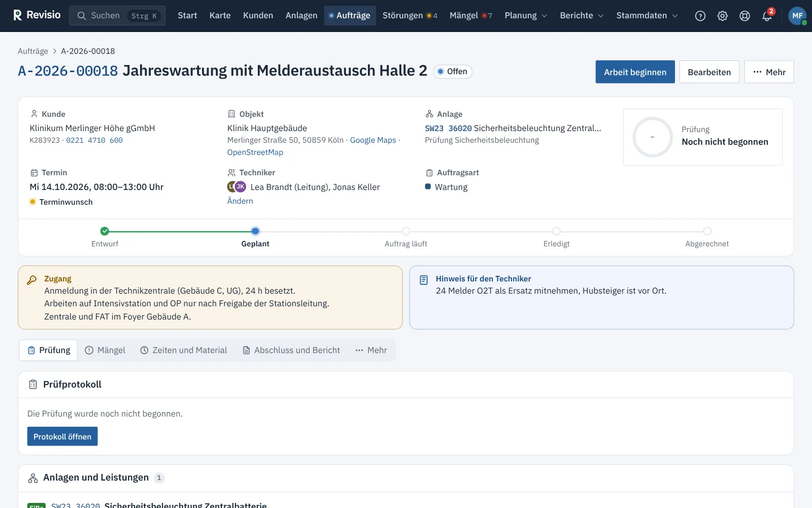This screenshot has height=508, width=812.
Task: Click the Geplant step marker
Action: (x=255, y=231)
